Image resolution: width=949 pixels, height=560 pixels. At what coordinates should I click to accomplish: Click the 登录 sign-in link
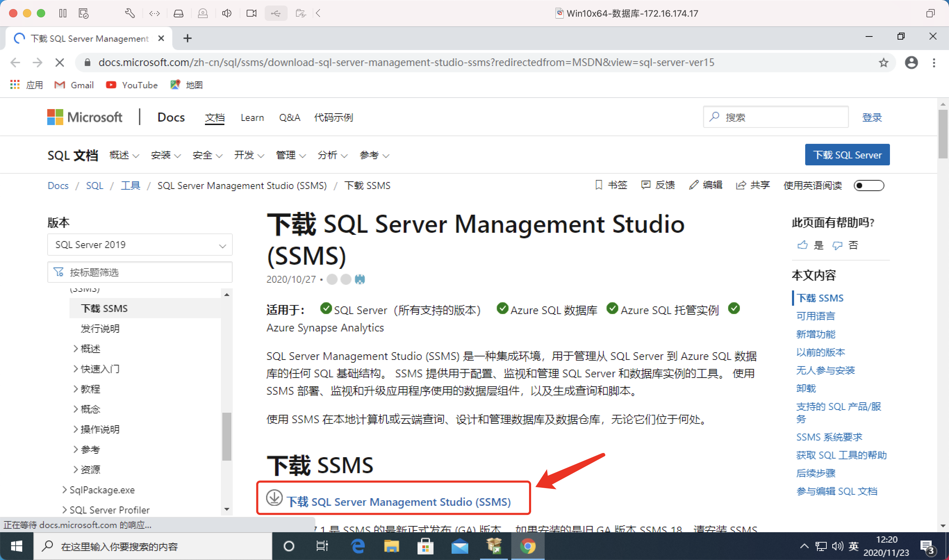[872, 117]
